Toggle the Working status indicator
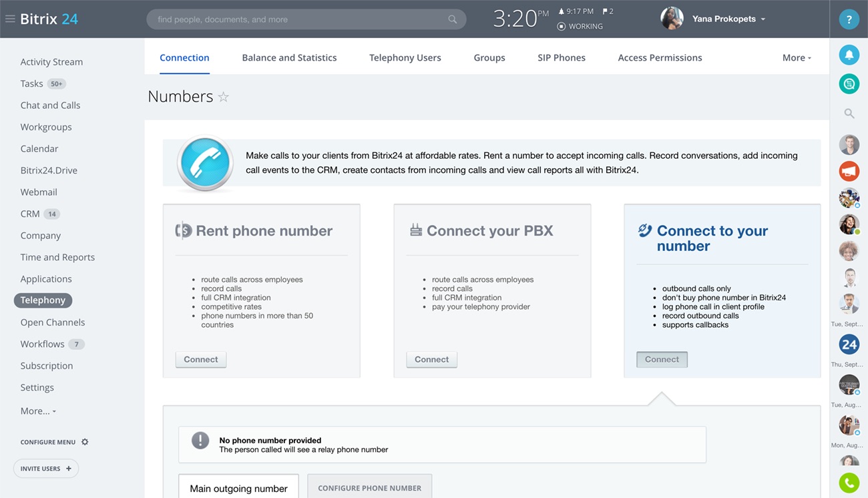Screen dimensions: 868x498 coord(580,27)
